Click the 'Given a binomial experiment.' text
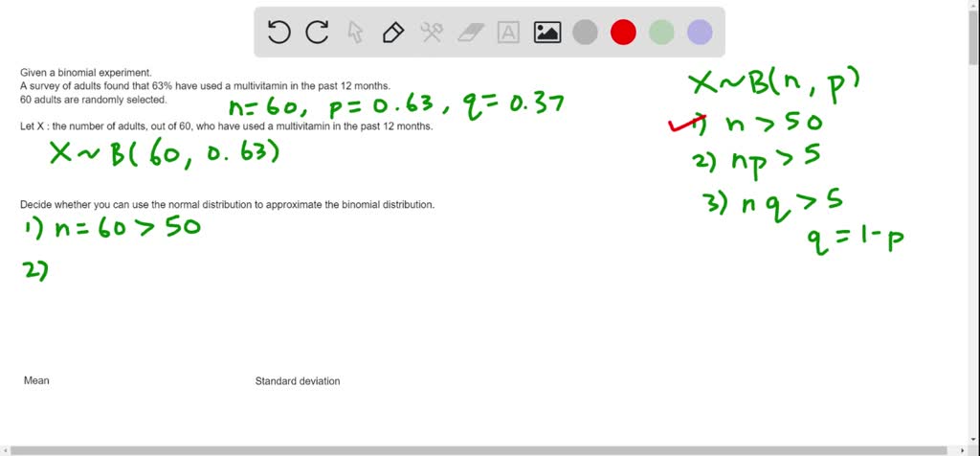The image size is (980, 456). [85, 72]
